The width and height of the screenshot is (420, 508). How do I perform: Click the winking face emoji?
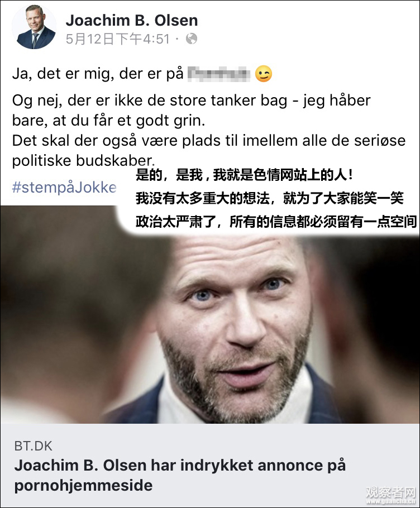pyautogui.click(x=263, y=74)
